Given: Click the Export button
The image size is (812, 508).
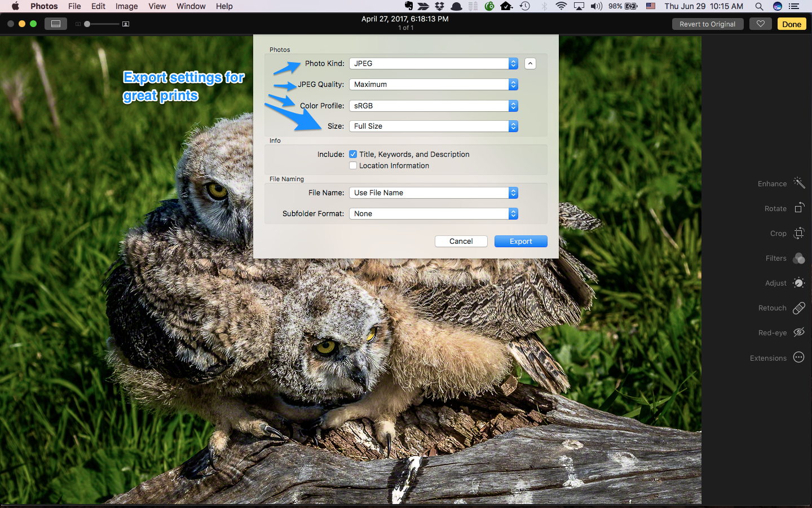Looking at the screenshot, I should click(520, 241).
